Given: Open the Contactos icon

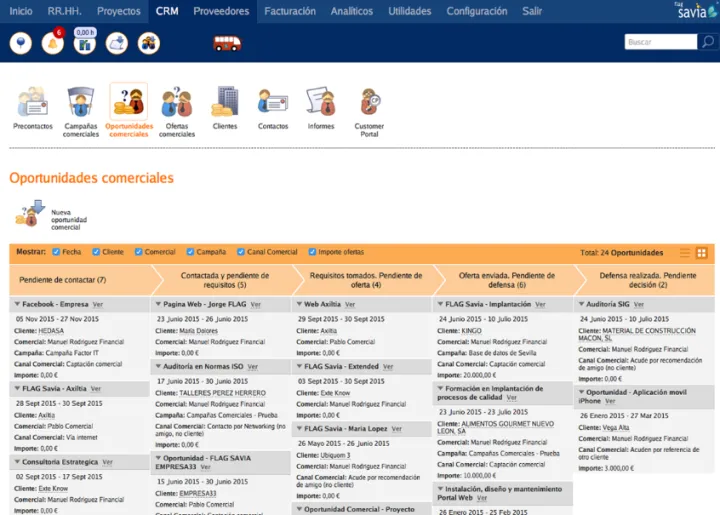Looking at the screenshot, I should pos(273,103).
